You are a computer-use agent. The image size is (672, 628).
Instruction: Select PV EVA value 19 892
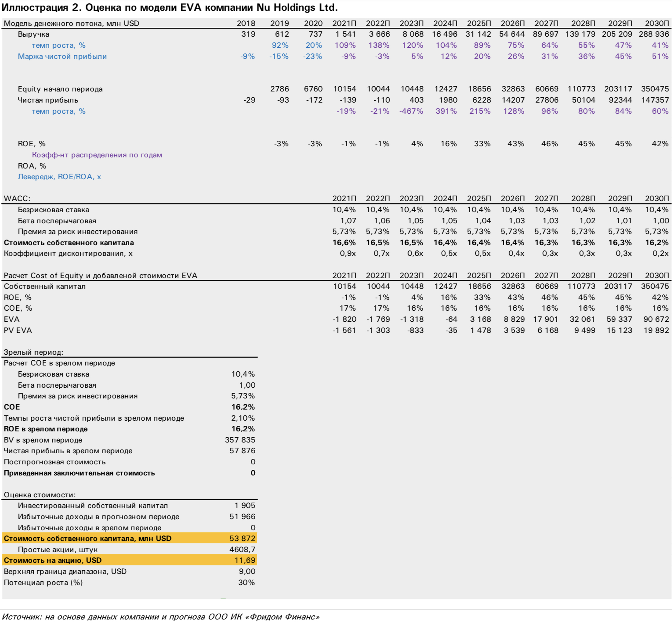tap(656, 330)
